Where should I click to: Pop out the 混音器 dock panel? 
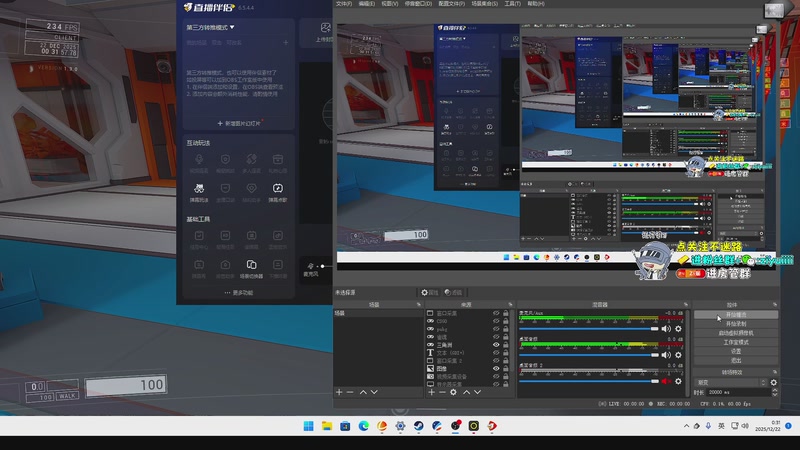[x=686, y=305]
